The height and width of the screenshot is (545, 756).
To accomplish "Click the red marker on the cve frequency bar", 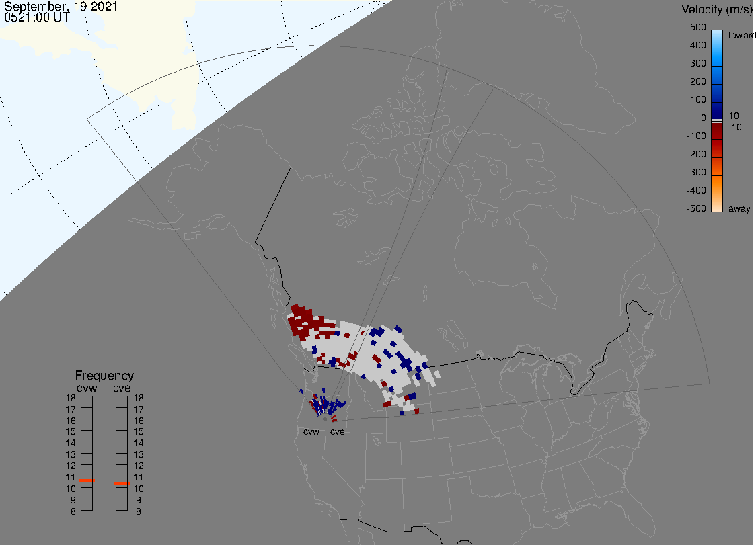I will [122, 483].
